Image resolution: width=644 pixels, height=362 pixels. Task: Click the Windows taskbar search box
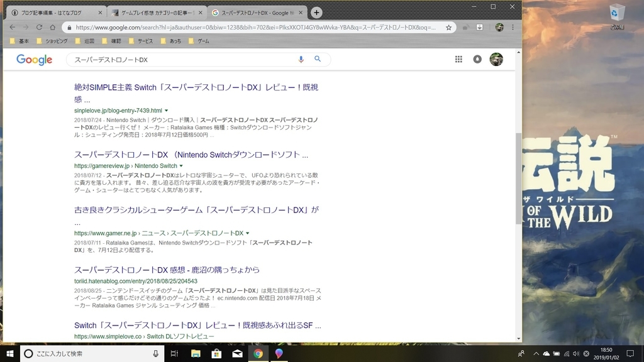[92, 353]
